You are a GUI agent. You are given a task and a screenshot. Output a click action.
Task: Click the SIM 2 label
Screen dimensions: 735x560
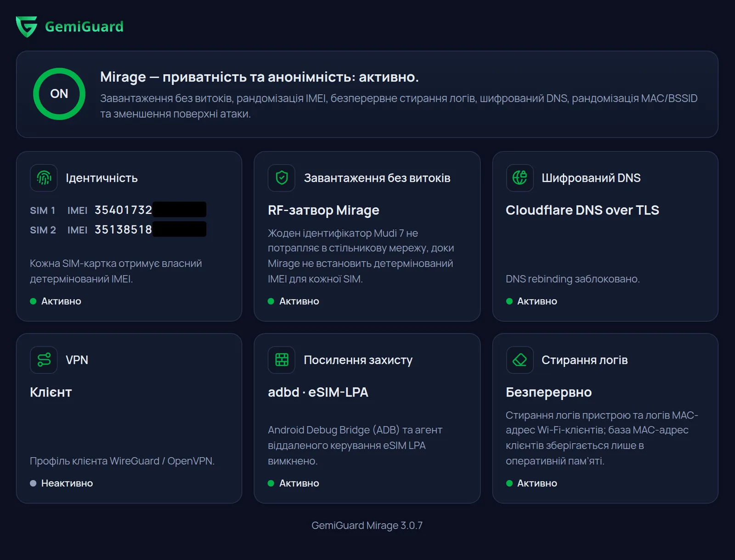point(43,230)
